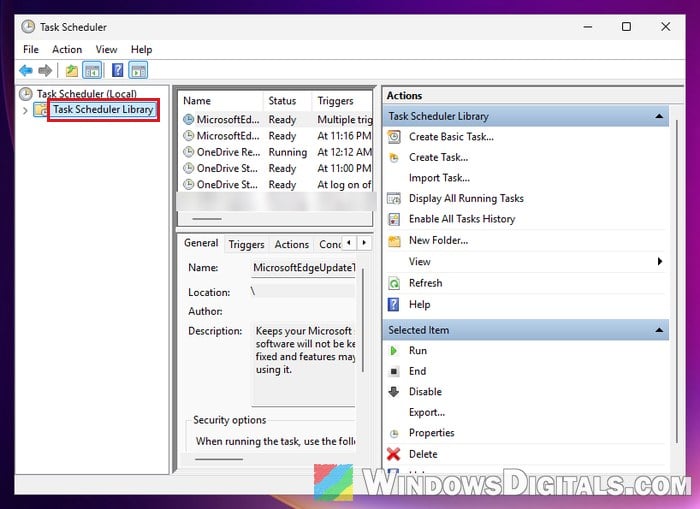Screen dimensions: 700x509
Task: Click the Task Scheduler Library folder icon
Action: [x=41, y=109]
